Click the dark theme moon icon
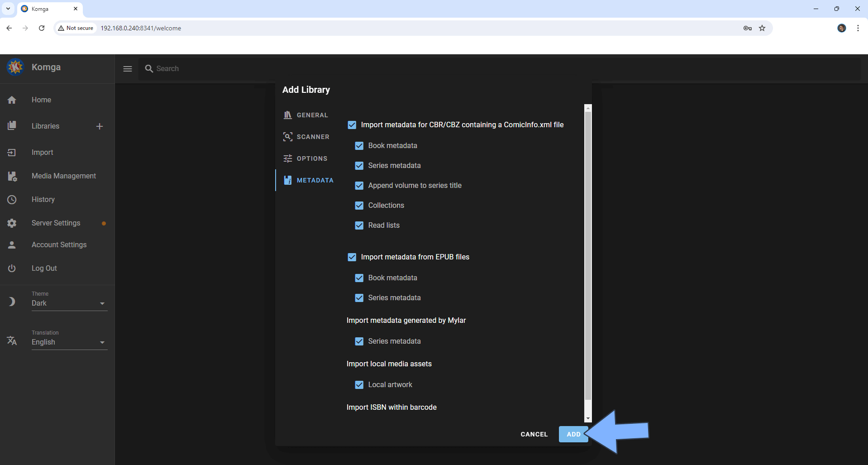 tap(12, 302)
